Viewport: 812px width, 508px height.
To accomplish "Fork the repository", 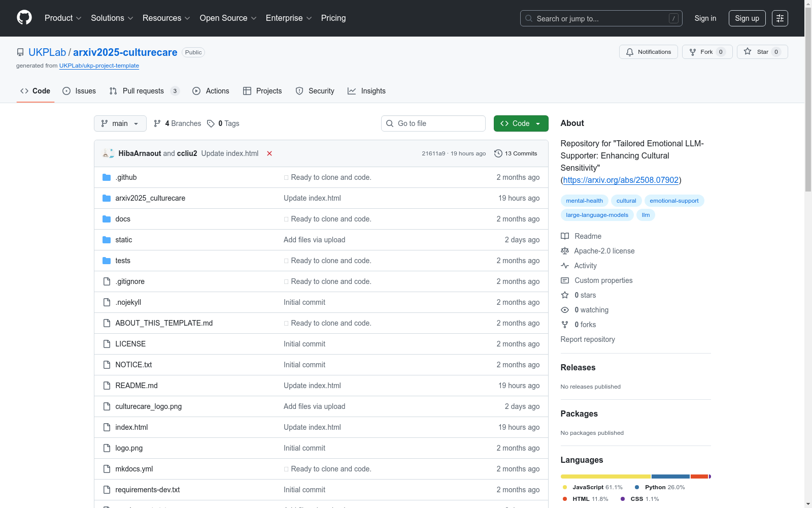I will point(707,52).
